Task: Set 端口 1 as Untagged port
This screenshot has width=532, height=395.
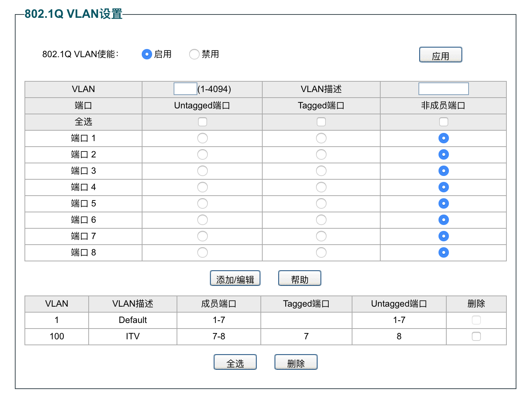Action: [x=203, y=138]
